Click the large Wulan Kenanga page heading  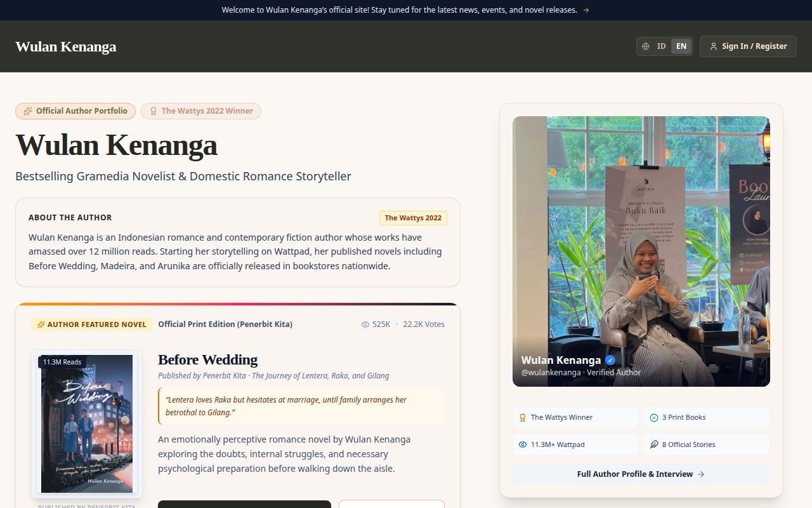(116, 145)
